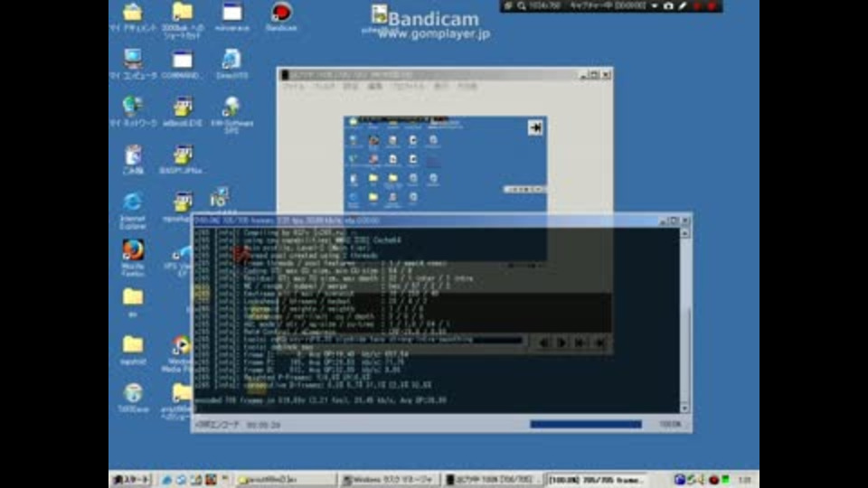Click the system tray clock

click(x=744, y=480)
